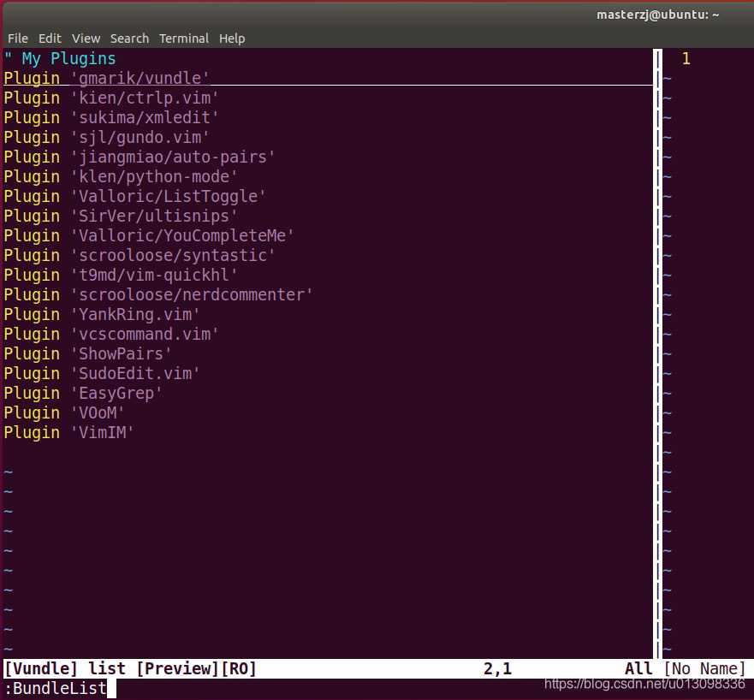Click the '[Vundle] list [Preview][RO]' status label
This screenshot has width=754, height=700.
pos(128,668)
